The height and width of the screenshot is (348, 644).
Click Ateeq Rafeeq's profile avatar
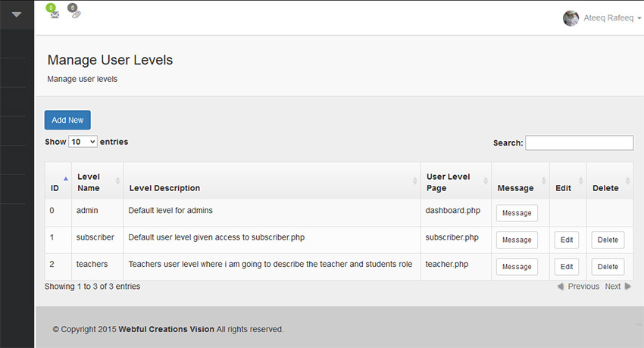571,18
